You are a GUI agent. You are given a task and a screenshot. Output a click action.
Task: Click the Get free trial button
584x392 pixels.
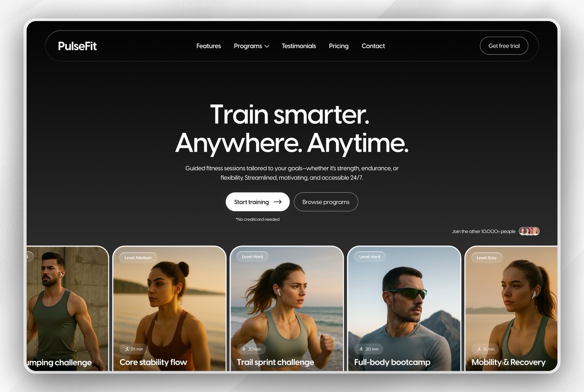[504, 46]
